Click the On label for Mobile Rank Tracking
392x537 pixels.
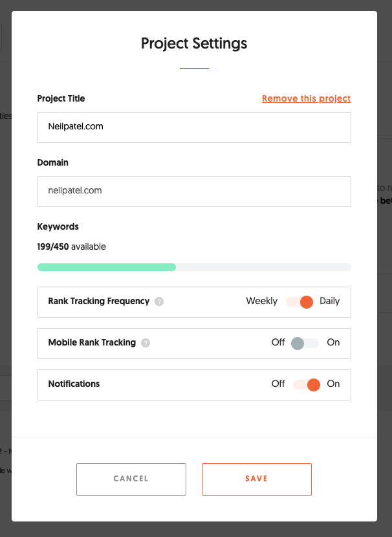333,342
